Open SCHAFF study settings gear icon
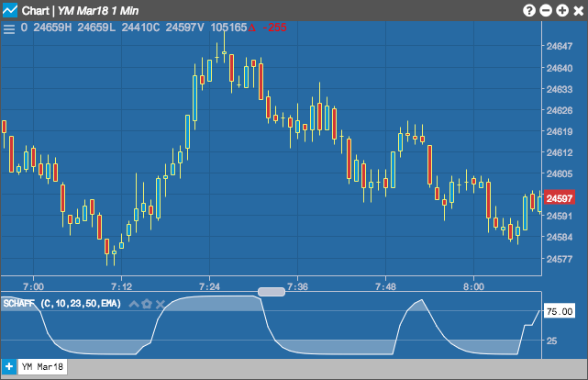 pos(147,304)
